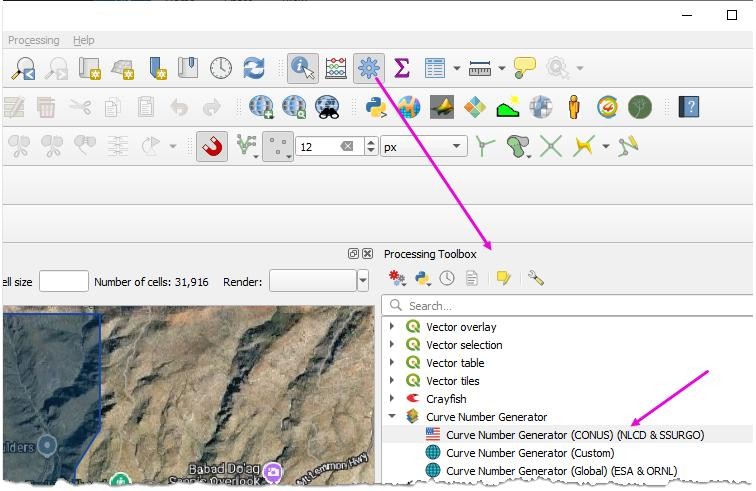Open the Temporal Controller clock icon

221,68
